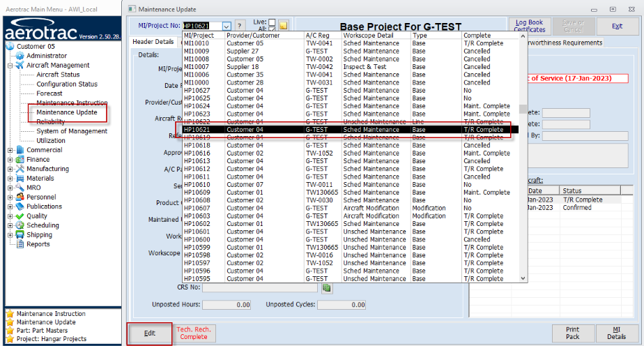The image size is (644, 346).
Task: Collapse the Aircraft Management tree node
Action: (x=10, y=66)
